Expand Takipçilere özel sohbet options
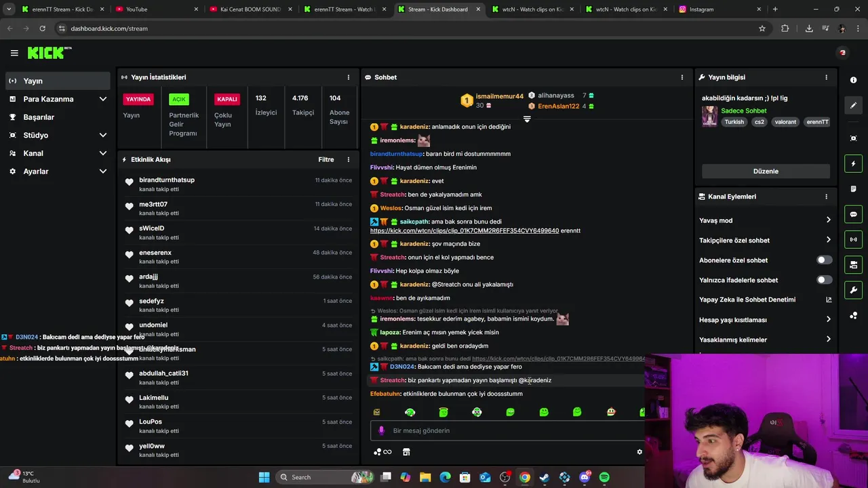The image size is (868, 488). click(x=764, y=240)
